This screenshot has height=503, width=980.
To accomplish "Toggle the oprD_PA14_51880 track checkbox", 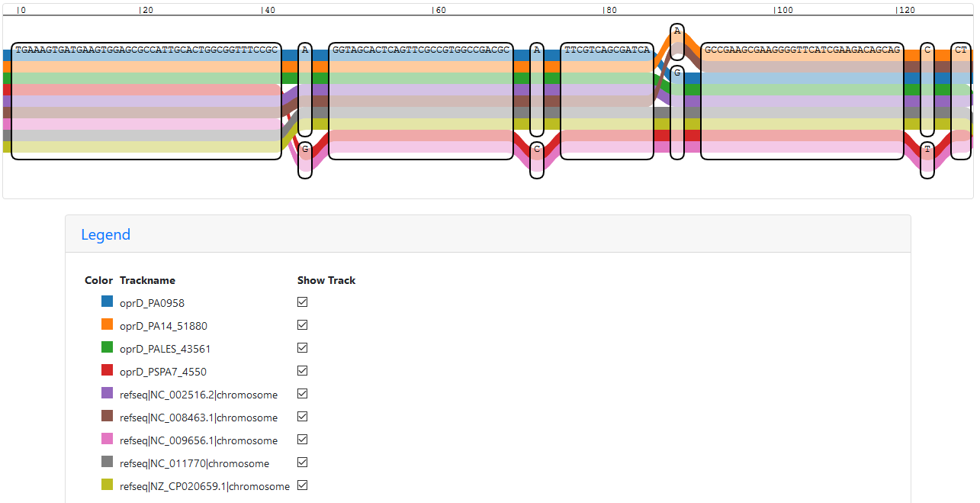I will (303, 325).
